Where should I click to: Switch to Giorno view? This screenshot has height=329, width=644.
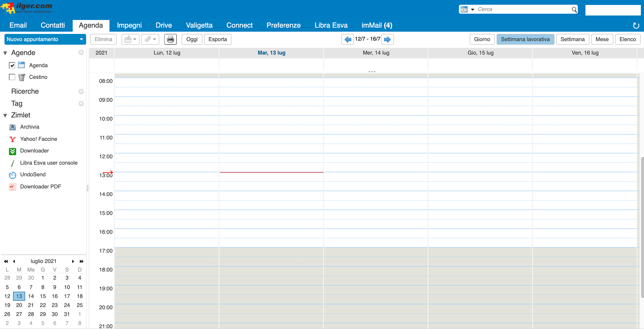click(482, 39)
